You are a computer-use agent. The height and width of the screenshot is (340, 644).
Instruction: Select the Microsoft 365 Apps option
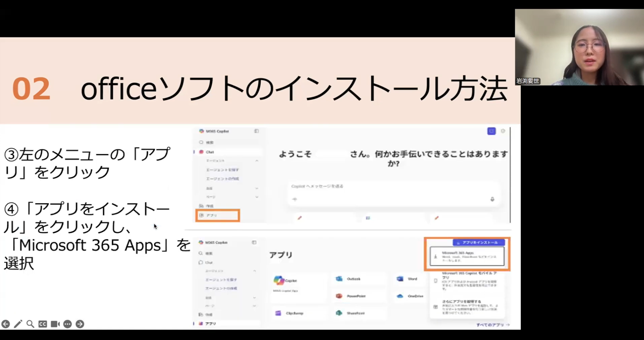(x=467, y=257)
